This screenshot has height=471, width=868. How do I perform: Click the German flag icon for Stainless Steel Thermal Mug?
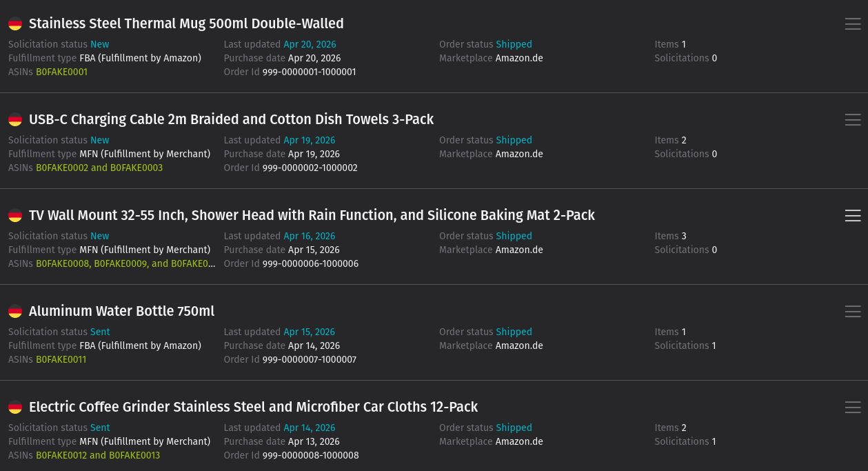pyautogui.click(x=14, y=23)
